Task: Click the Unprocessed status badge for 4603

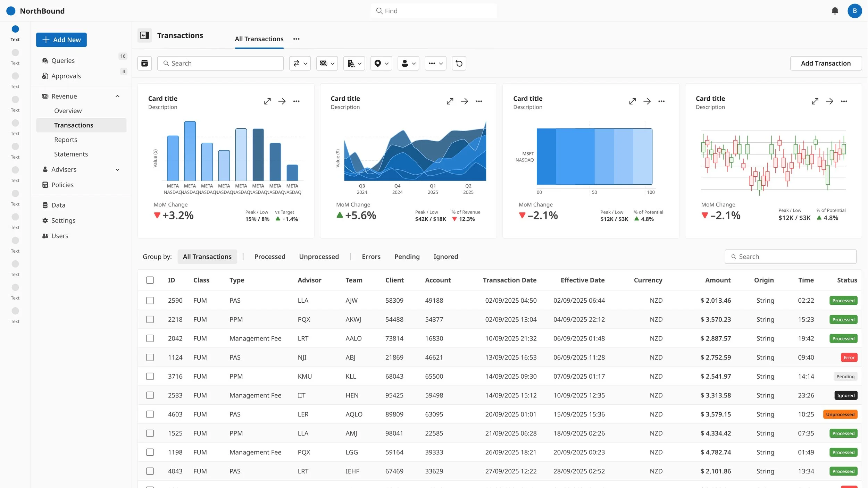Action: point(840,414)
